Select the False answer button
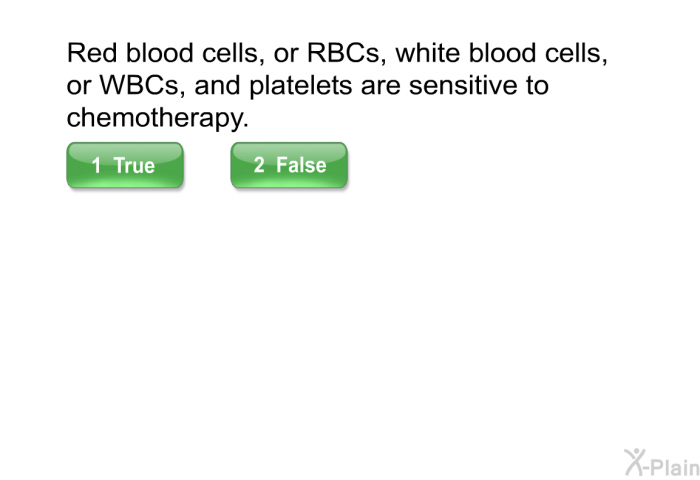 coord(289,165)
